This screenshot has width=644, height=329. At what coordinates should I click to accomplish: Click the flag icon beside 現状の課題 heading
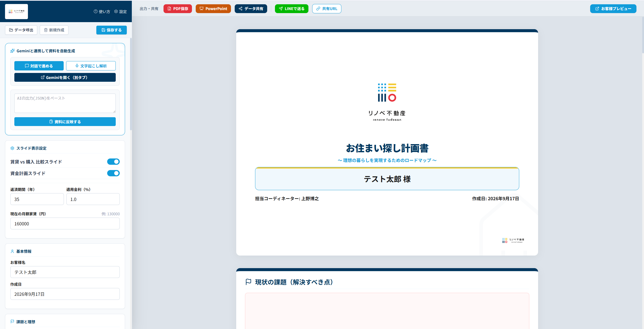(248, 282)
